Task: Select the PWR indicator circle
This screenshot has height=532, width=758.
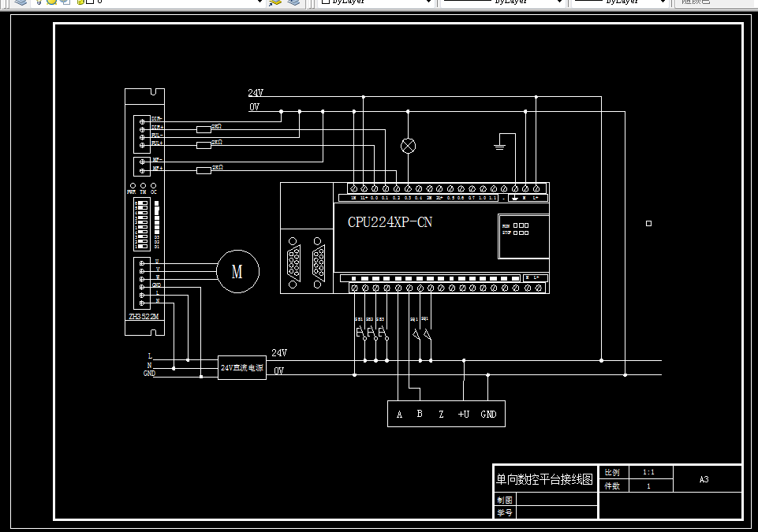Action: [x=133, y=185]
